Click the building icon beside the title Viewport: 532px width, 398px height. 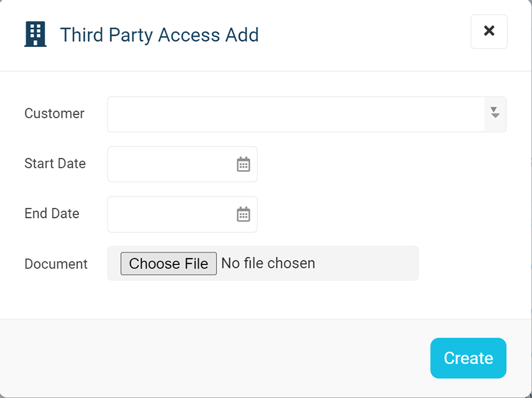tap(35, 34)
